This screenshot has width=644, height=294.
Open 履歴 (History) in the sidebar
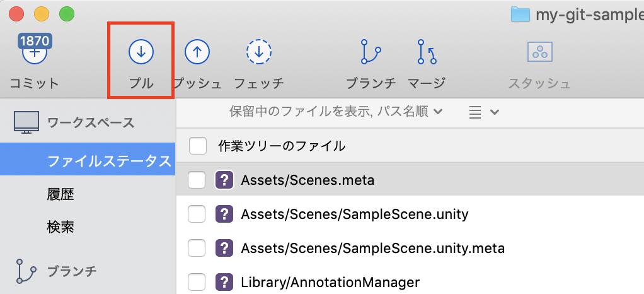point(60,194)
